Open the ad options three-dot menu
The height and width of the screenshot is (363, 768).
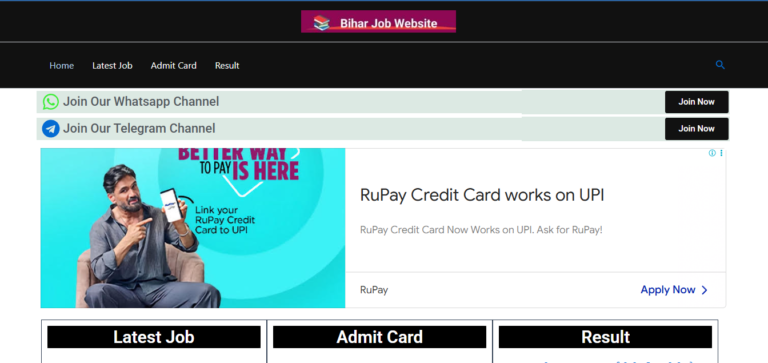click(x=721, y=153)
